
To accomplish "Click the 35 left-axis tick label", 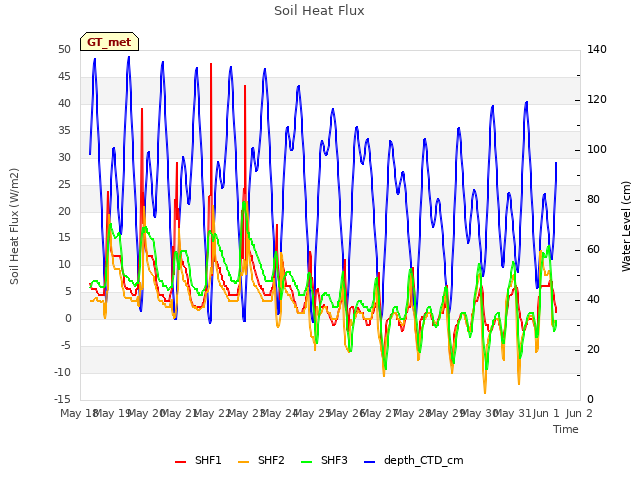I will 64,130.
